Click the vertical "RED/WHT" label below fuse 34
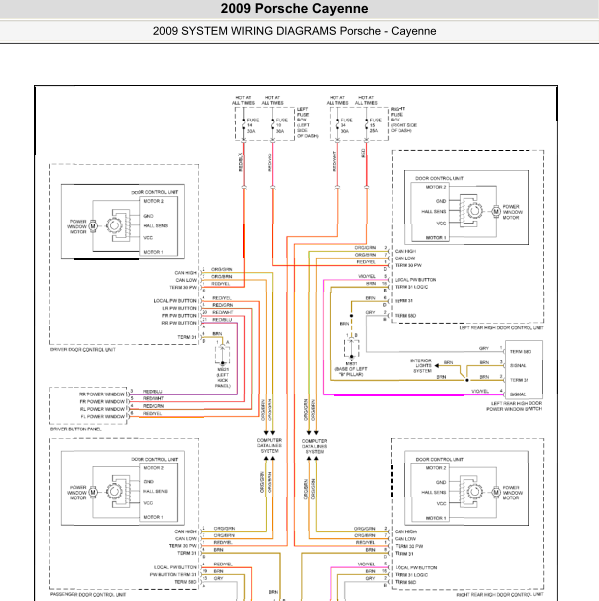Image resolution: width=599 pixels, height=601 pixels. click(334, 161)
